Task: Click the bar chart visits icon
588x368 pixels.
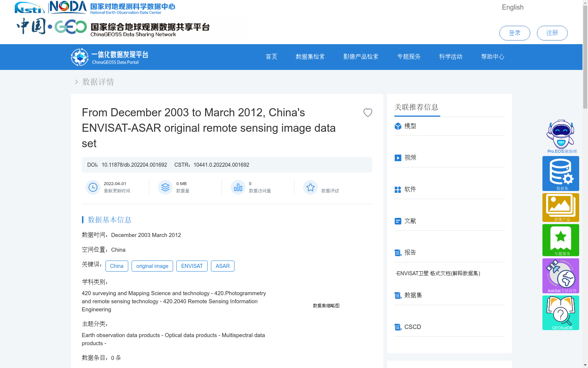Action: [x=238, y=187]
